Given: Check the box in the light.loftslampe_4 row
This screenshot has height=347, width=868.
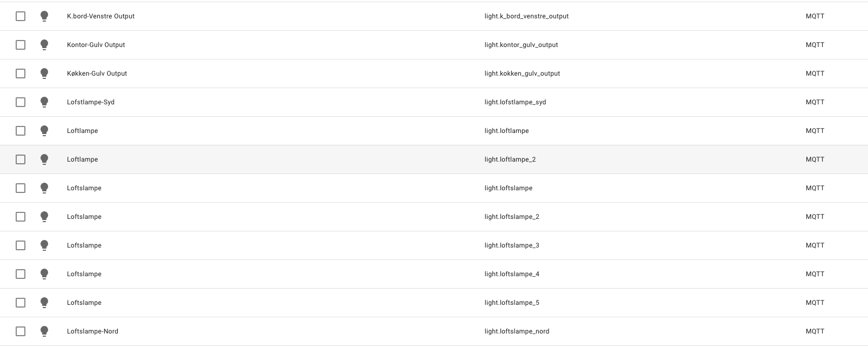Looking at the screenshot, I should (21, 274).
